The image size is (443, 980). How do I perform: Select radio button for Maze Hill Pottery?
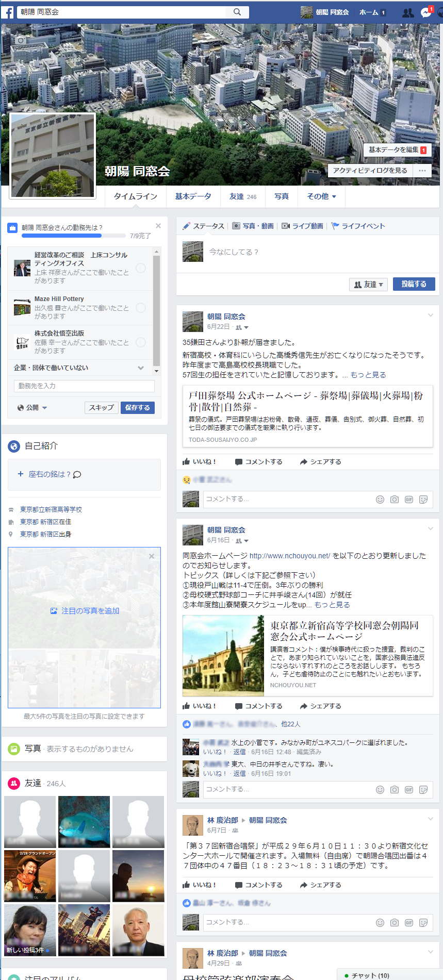pos(141,308)
